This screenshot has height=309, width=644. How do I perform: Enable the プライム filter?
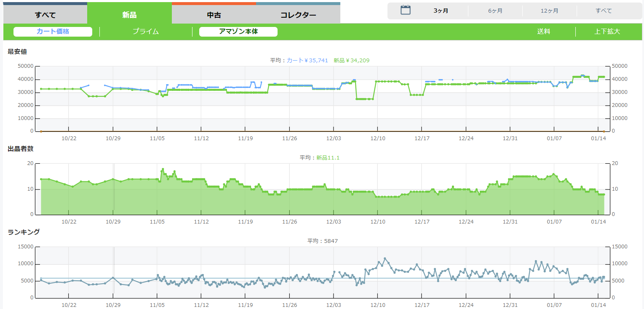pyautogui.click(x=146, y=32)
